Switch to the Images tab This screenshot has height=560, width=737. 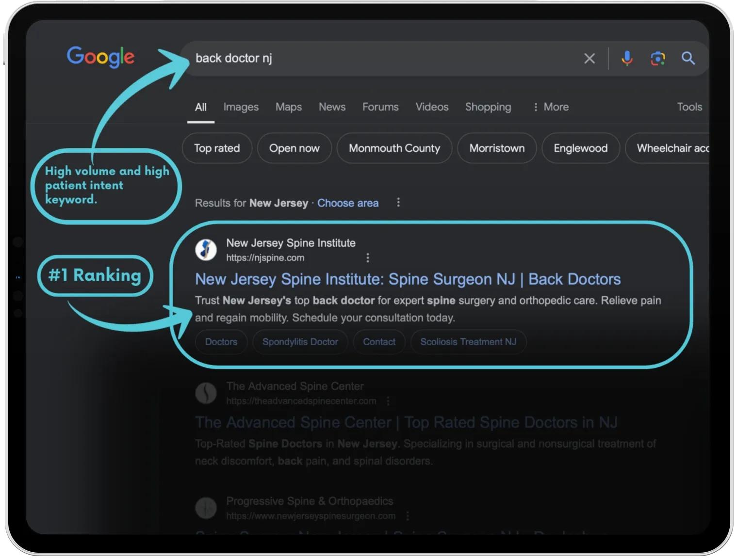pyautogui.click(x=241, y=107)
